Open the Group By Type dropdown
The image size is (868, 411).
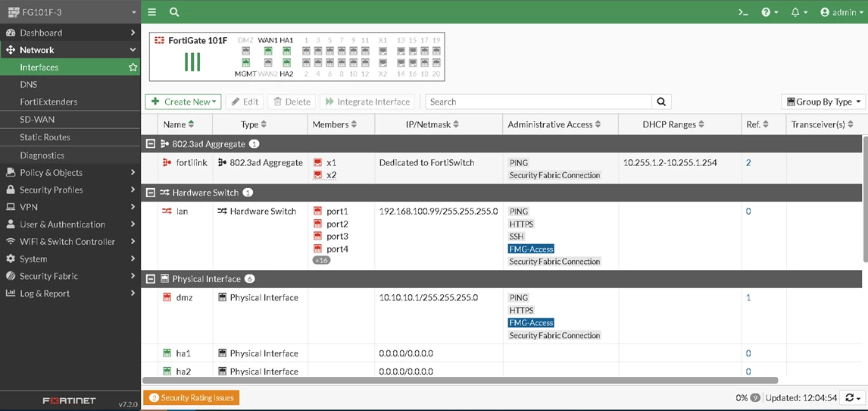[x=823, y=102]
